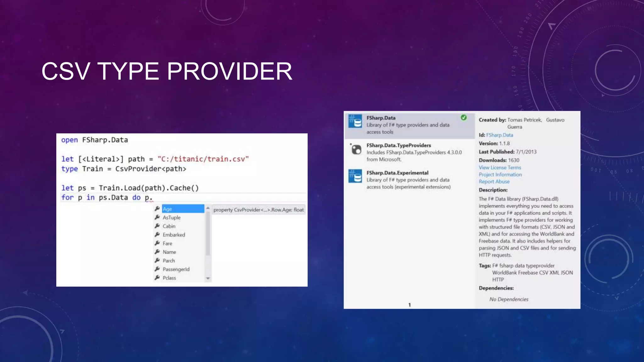Click the wrench icon beside Pclass
The height and width of the screenshot is (362, 644).
coord(157,278)
